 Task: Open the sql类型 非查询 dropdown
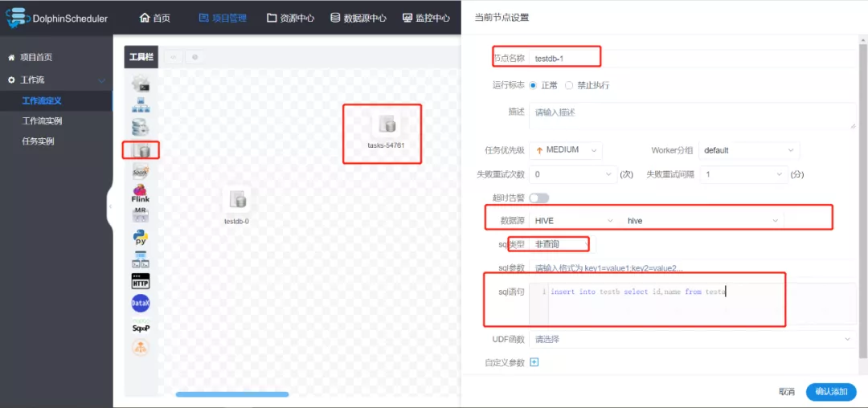point(563,244)
